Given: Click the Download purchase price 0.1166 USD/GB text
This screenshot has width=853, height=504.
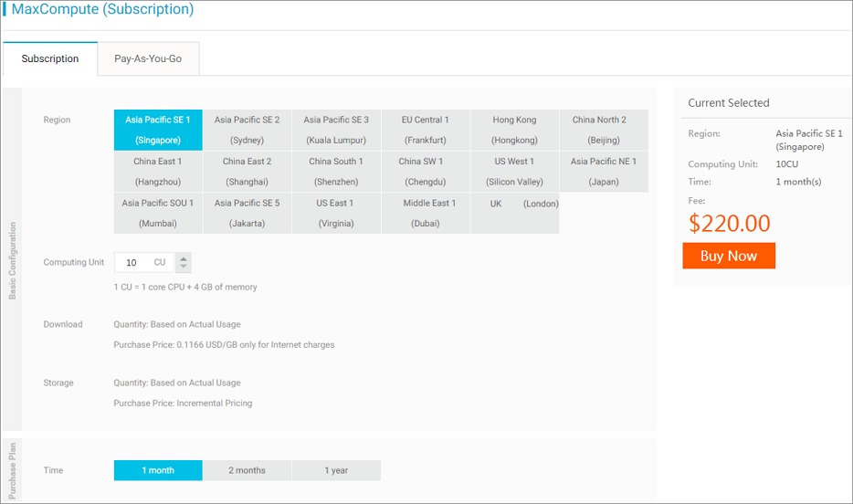Looking at the screenshot, I should click(224, 345).
